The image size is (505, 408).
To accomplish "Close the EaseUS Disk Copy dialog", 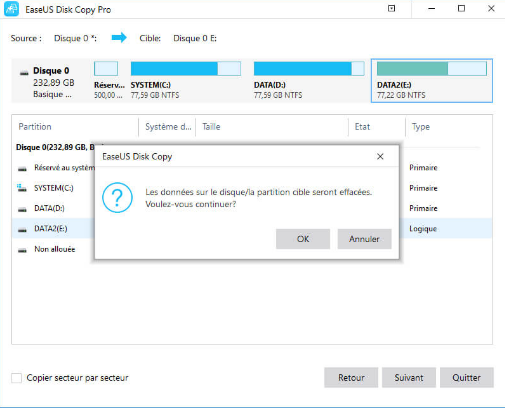I will tap(380, 156).
